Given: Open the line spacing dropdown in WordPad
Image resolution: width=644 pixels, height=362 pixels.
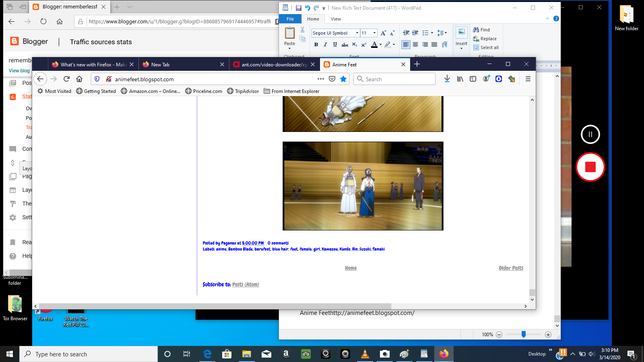Looking at the screenshot, I should (x=442, y=33).
